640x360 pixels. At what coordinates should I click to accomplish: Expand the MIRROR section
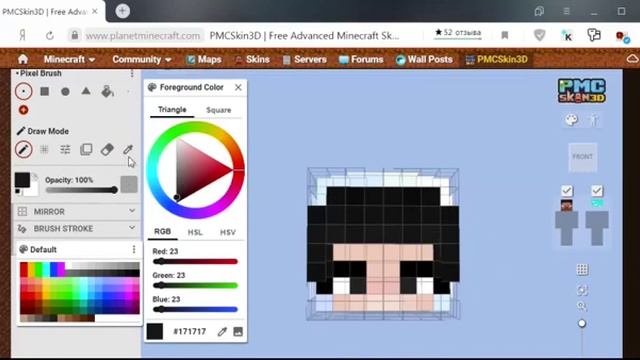(77, 211)
